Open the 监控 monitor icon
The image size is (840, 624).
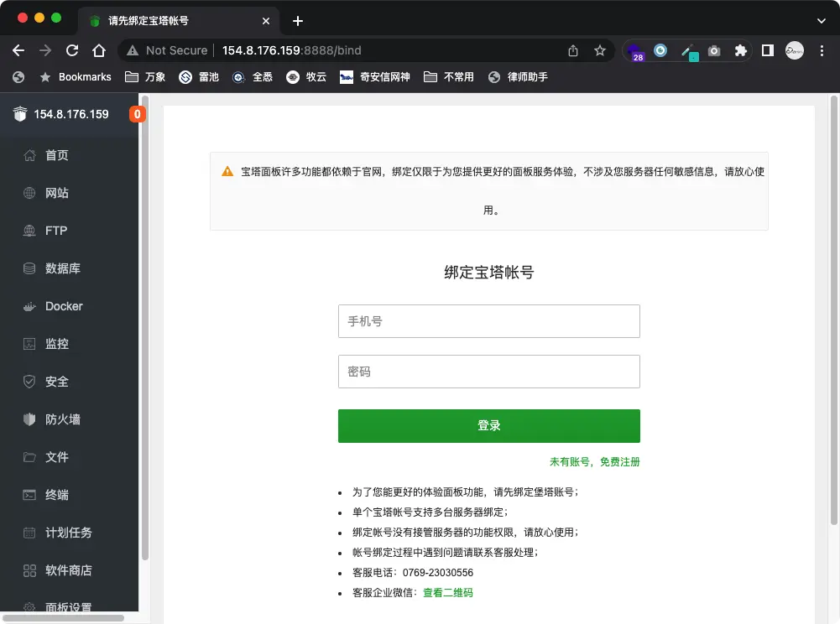point(29,344)
